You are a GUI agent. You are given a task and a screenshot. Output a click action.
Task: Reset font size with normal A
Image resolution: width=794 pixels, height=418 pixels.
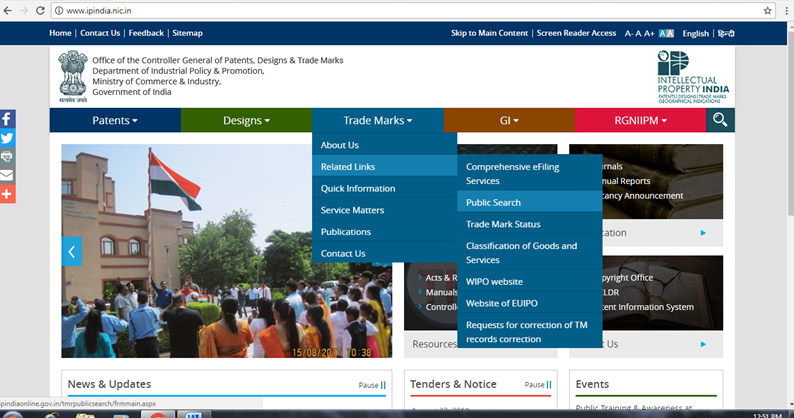(x=638, y=33)
